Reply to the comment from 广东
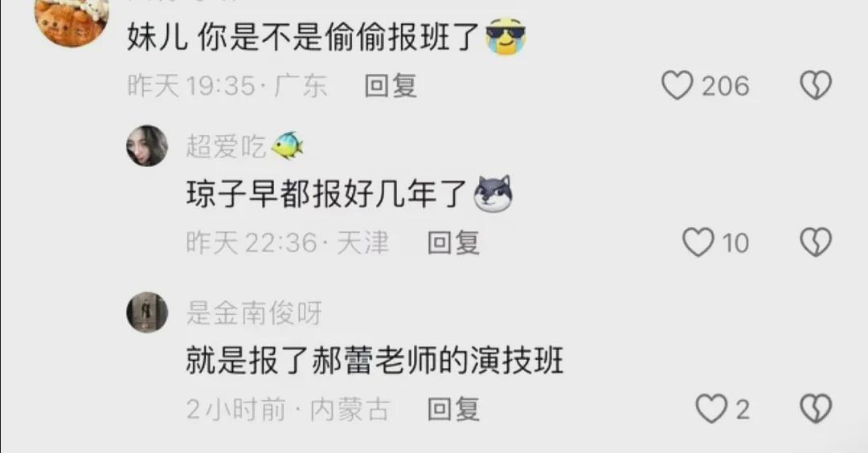Viewport: 868px width, 453px height. point(391,86)
